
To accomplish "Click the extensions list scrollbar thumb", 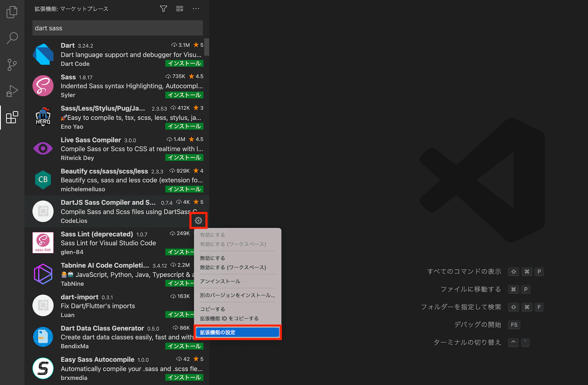I will tap(207, 47).
